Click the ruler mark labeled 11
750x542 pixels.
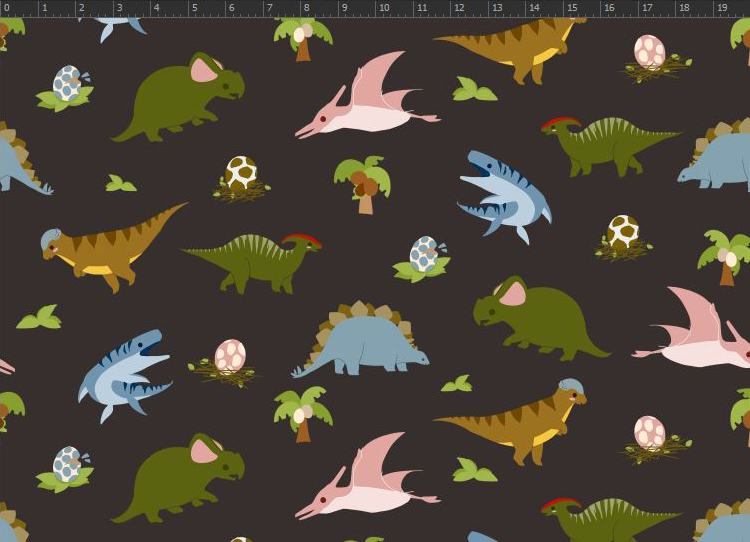[x=422, y=8]
